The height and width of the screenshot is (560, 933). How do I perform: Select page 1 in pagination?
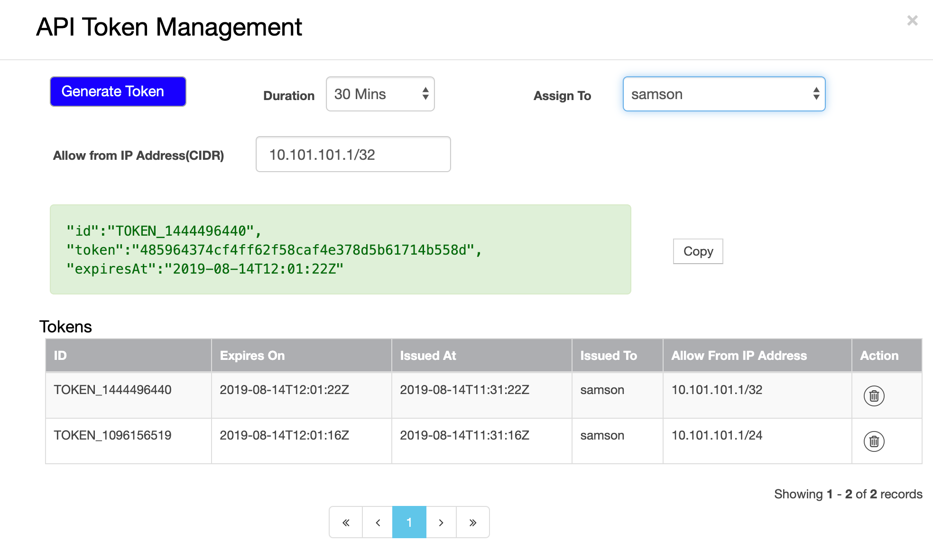tap(409, 522)
